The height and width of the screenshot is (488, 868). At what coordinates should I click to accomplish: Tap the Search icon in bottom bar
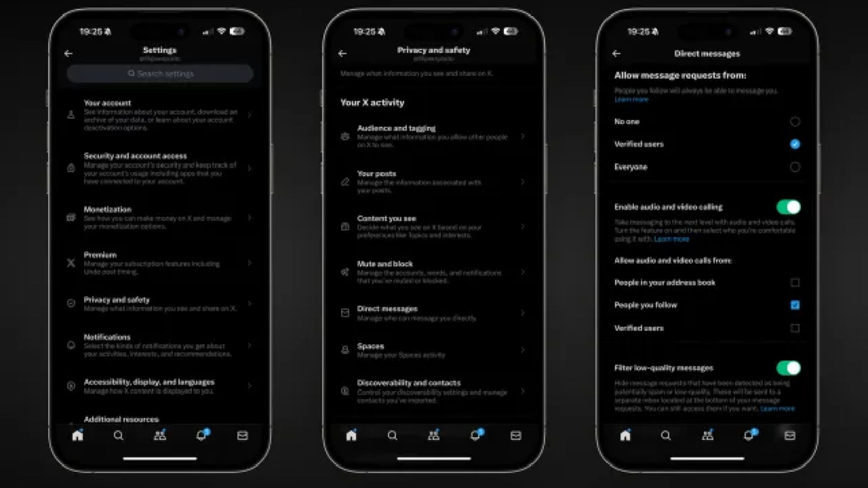(118, 435)
